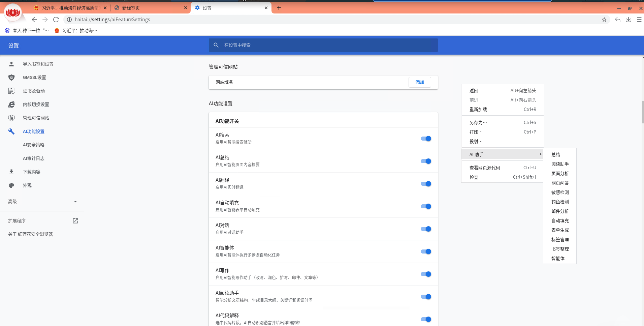Click the undo arrow toolbar icon
The image size is (644, 326).
(617, 20)
